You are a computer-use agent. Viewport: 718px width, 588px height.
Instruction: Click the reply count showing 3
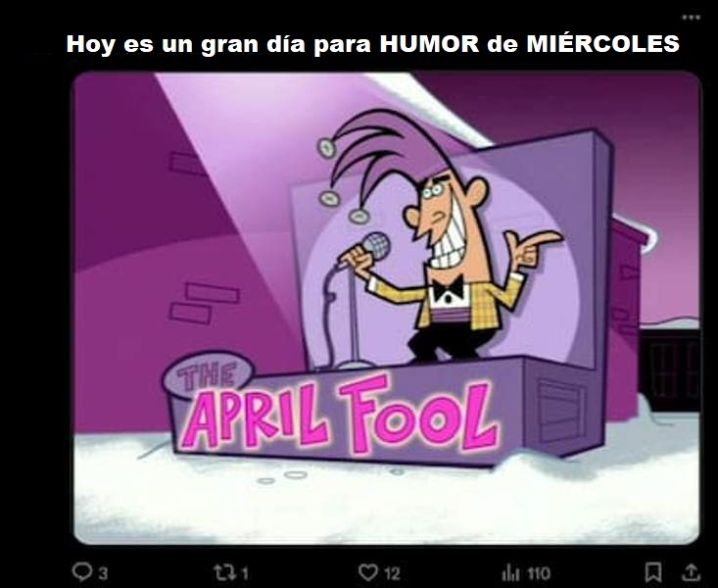tap(103, 573)
